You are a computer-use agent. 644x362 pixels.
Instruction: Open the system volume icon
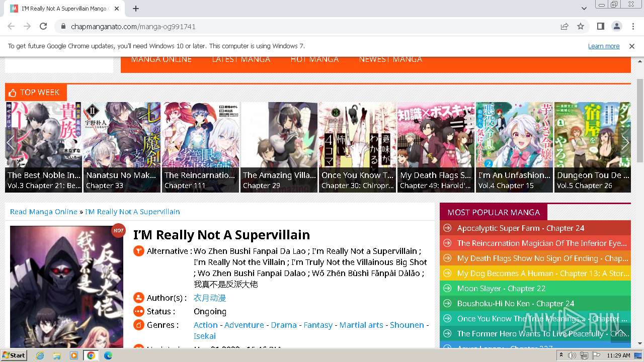tap(572, 355)
